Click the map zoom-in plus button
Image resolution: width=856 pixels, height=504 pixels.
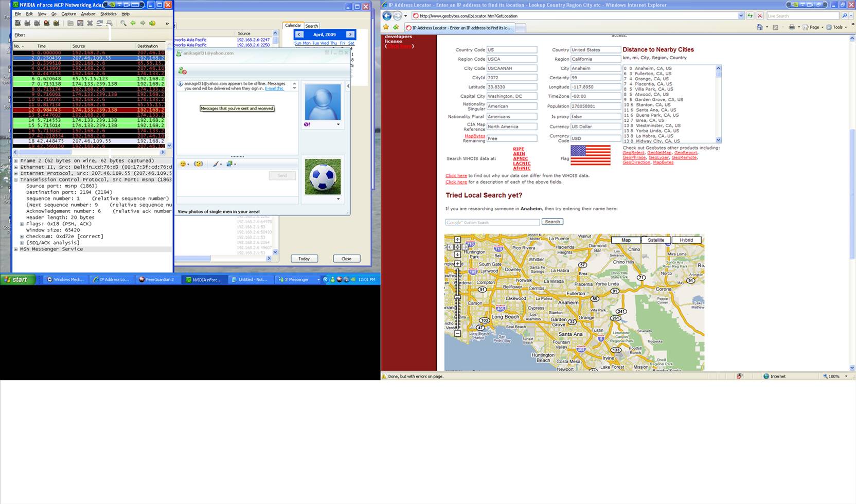(457, 264)
